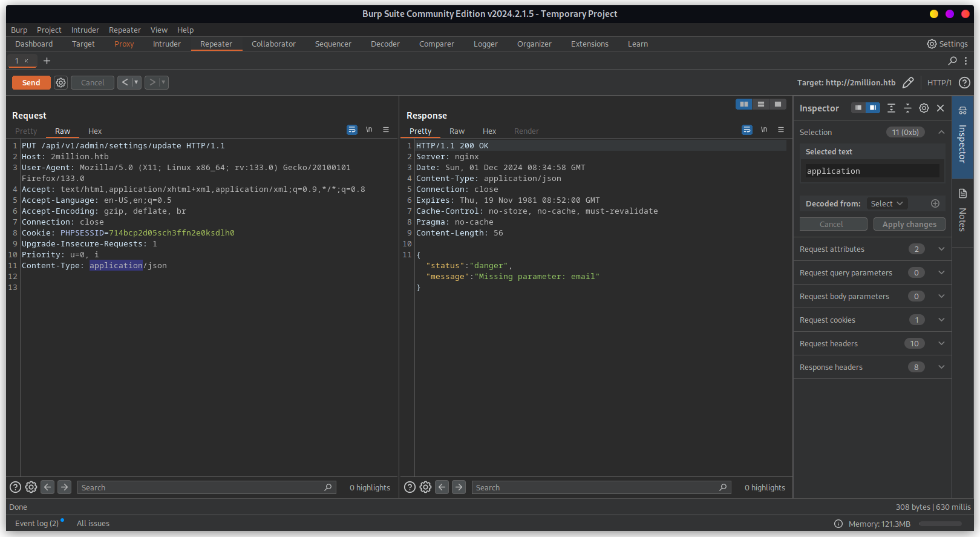Open Send request options gear icon
Screen dimensions: 980x537
[60, 82]
